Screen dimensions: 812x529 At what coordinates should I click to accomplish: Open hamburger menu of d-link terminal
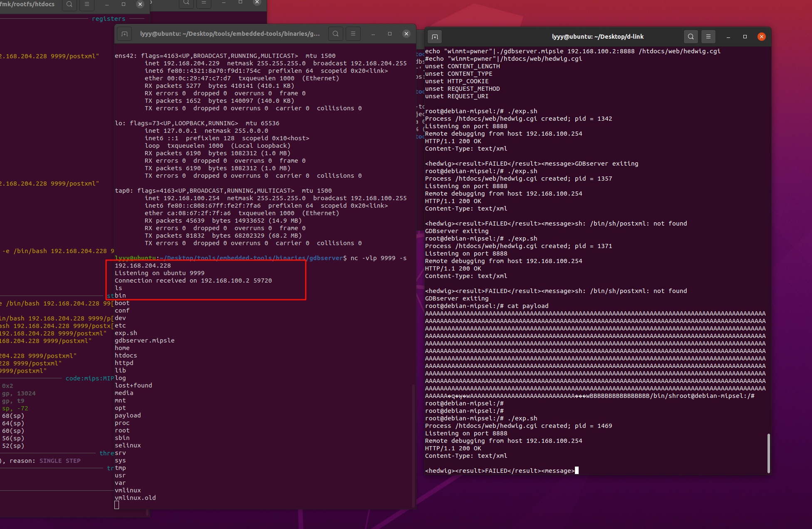tap(708, 37)
